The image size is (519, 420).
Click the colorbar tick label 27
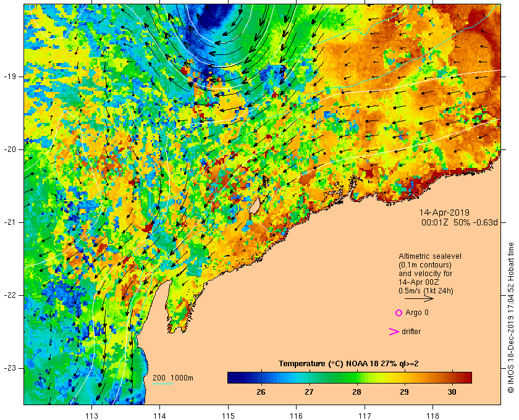tap(309, 392)
